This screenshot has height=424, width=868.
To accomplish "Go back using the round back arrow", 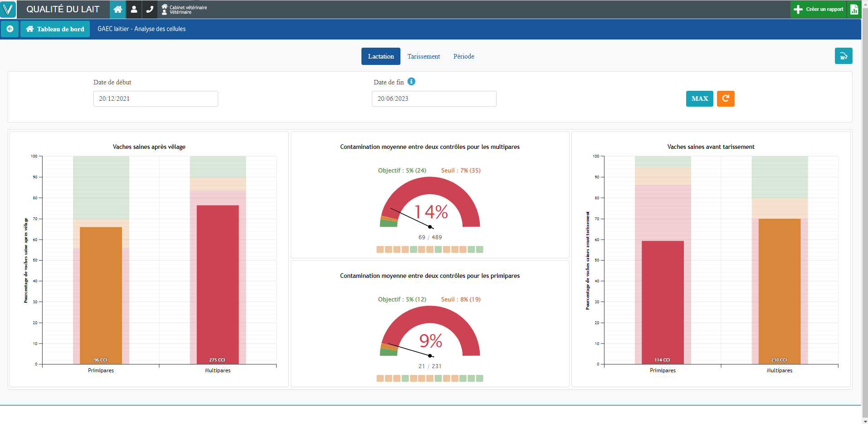I will click(10, 29).
